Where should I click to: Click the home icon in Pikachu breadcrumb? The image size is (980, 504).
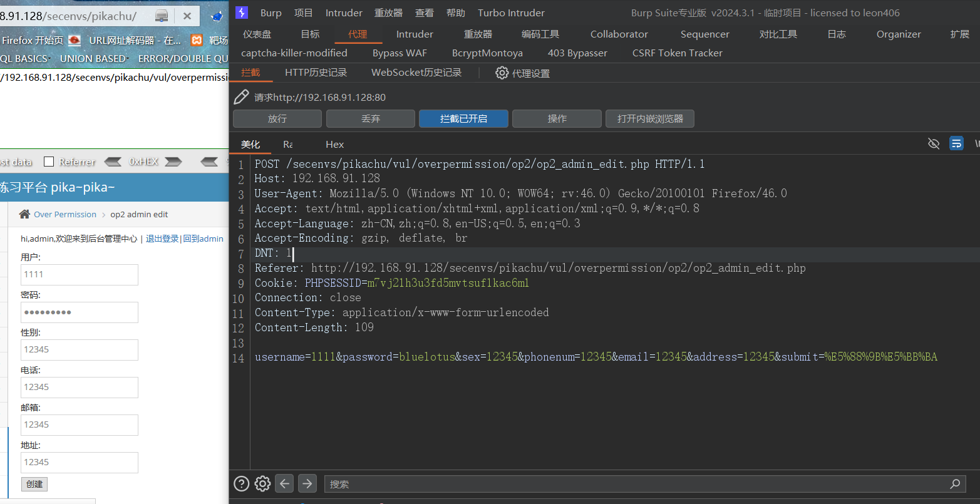24,214
